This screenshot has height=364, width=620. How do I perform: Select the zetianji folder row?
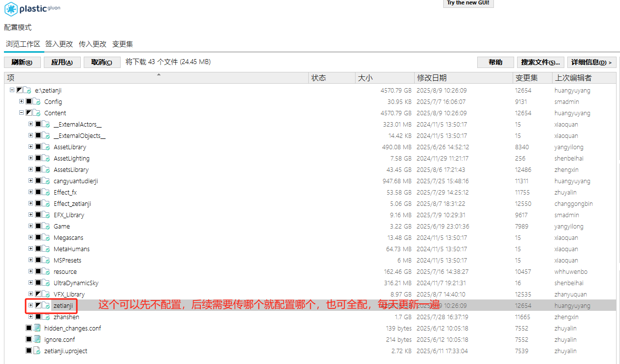pos(310,305)
